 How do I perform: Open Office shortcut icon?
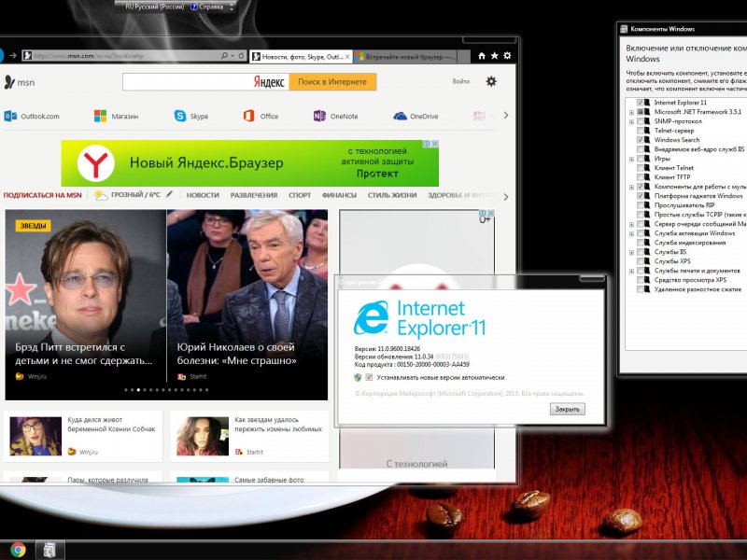coord(248,116)
